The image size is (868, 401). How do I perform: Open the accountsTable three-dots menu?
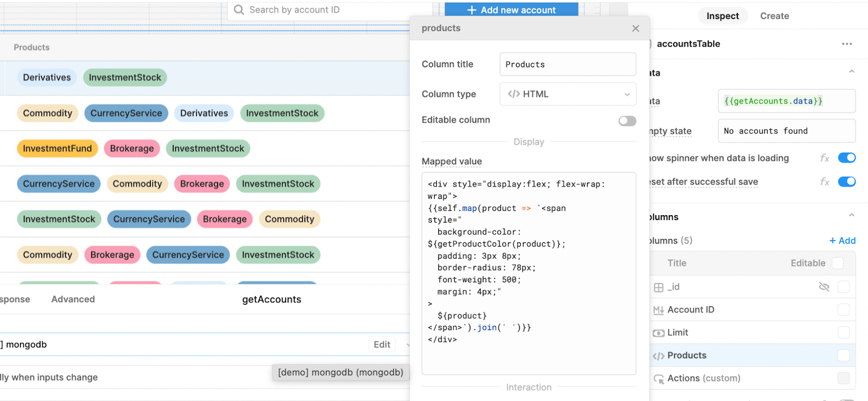pyautogui.click(x=847, y=44)
